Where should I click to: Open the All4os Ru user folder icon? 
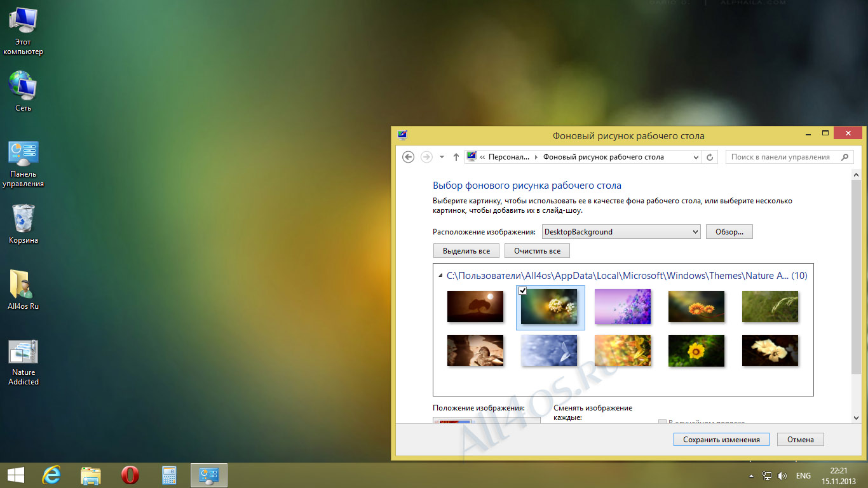[23, 290]
